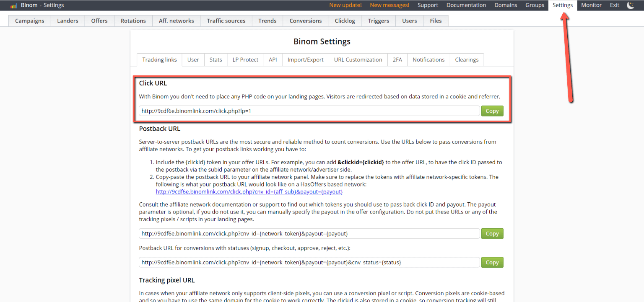Image resolution: width=644 pixels, height=302 pixels.
Task: Copy the Click URL
Action: click(x=492, y=111)
